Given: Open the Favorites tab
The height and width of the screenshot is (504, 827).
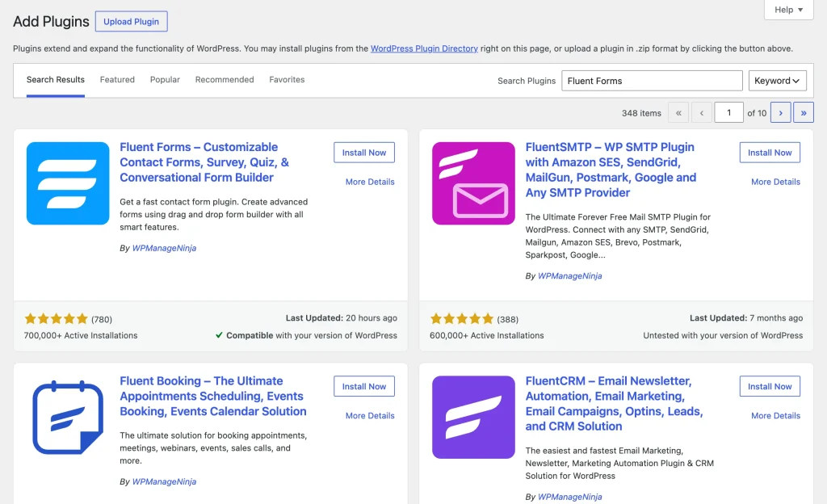Looking at the screenshot, I should tap(287, 80).
